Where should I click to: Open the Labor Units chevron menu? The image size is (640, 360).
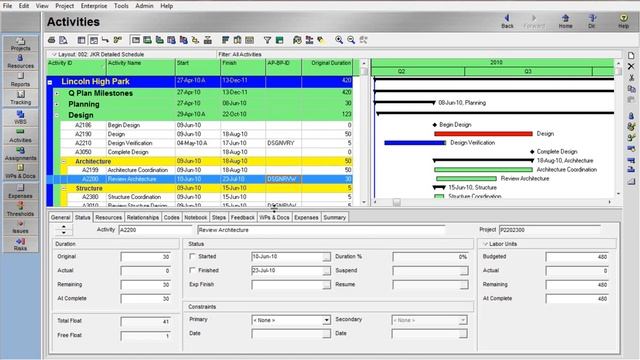[x=485, y=244]
